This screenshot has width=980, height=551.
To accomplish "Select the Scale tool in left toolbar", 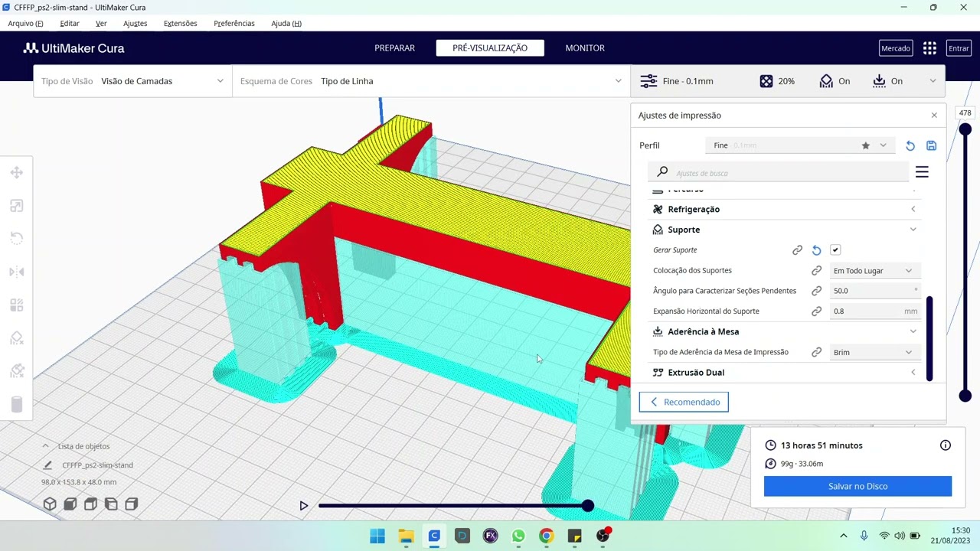I will coord(17,206).
